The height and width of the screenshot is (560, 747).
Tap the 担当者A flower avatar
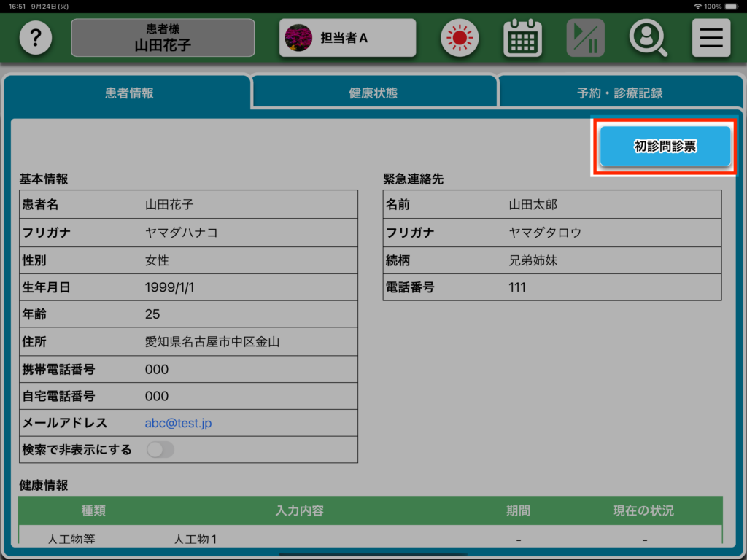(298, 38)
